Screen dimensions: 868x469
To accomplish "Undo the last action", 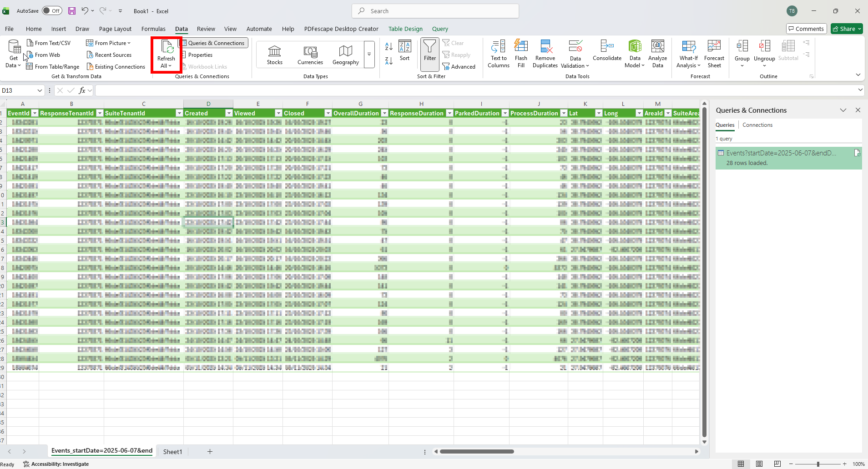I will click(x=85, y=11).
